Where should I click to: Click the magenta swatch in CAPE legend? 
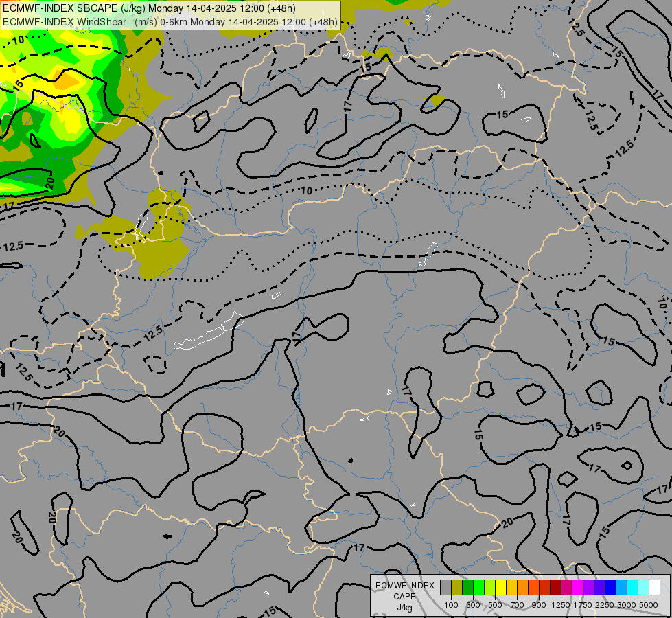pyautogui.click(x=578, y=587)
